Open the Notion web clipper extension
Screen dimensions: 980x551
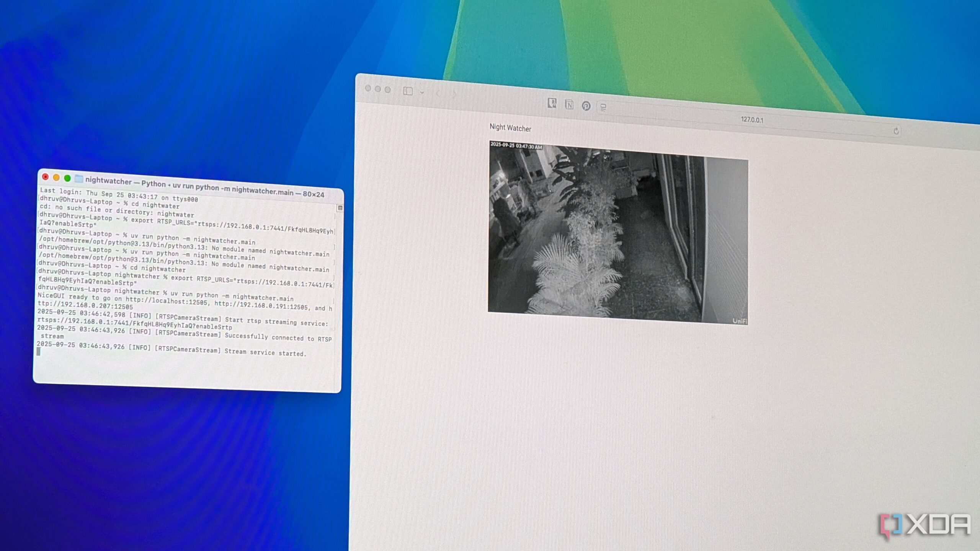coord(569,104)
